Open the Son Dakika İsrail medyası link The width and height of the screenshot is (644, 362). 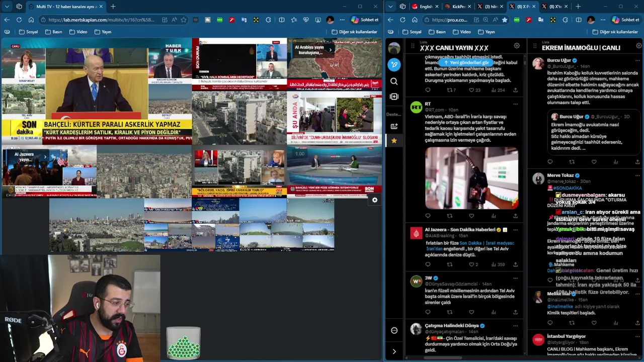pyautogui.click(x=487, y=243)
